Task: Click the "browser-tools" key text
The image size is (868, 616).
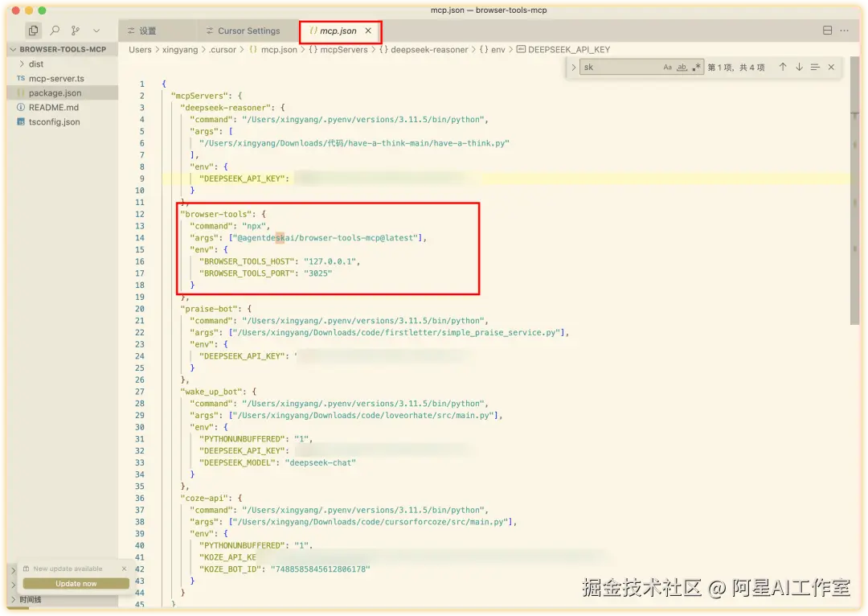Action: coord(218,215)
